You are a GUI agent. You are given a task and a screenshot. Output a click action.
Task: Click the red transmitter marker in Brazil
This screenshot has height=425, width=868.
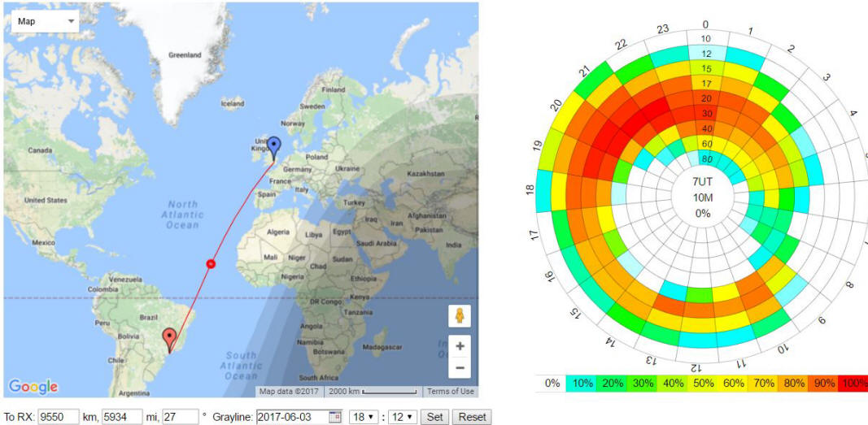[x=169, y=338]
